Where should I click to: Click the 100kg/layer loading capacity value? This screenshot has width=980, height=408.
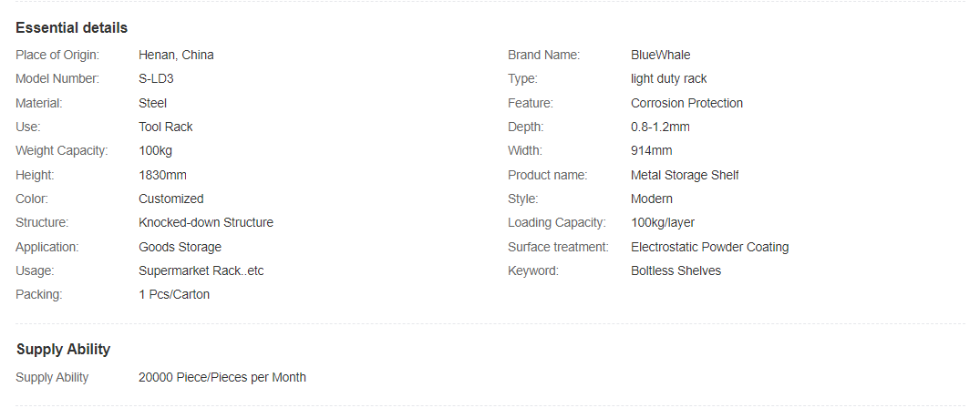coord(663,222)
